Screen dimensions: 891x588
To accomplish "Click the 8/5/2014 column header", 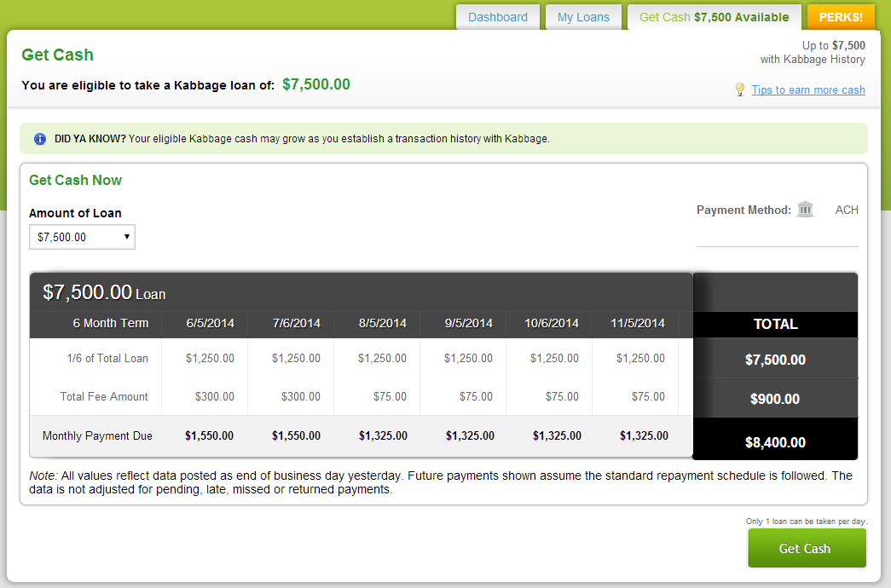I will (x=383, y=323).
